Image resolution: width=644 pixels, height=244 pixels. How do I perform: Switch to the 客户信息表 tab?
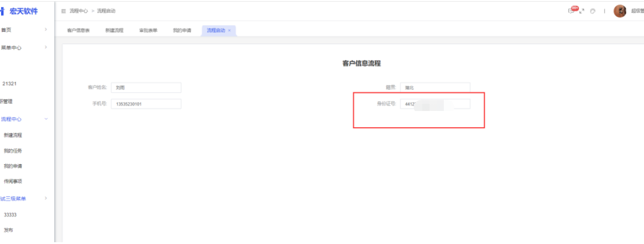coord(79,30)
